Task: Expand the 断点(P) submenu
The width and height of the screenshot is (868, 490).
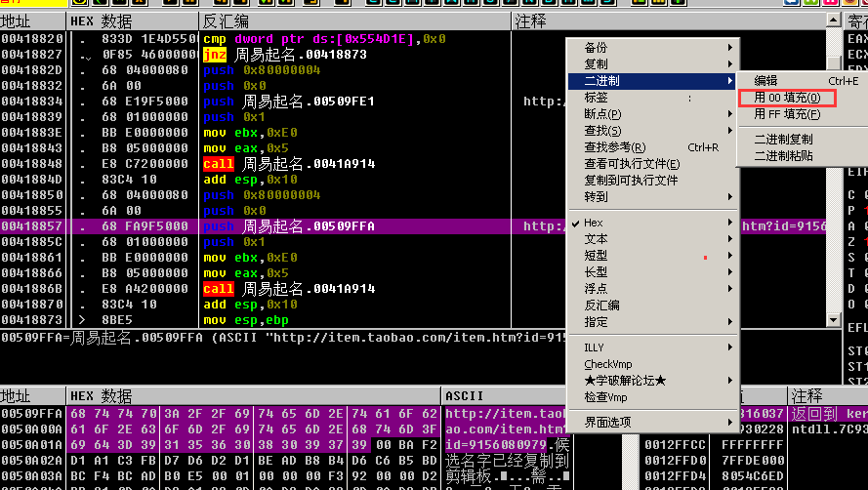Action: click(653, 114)
